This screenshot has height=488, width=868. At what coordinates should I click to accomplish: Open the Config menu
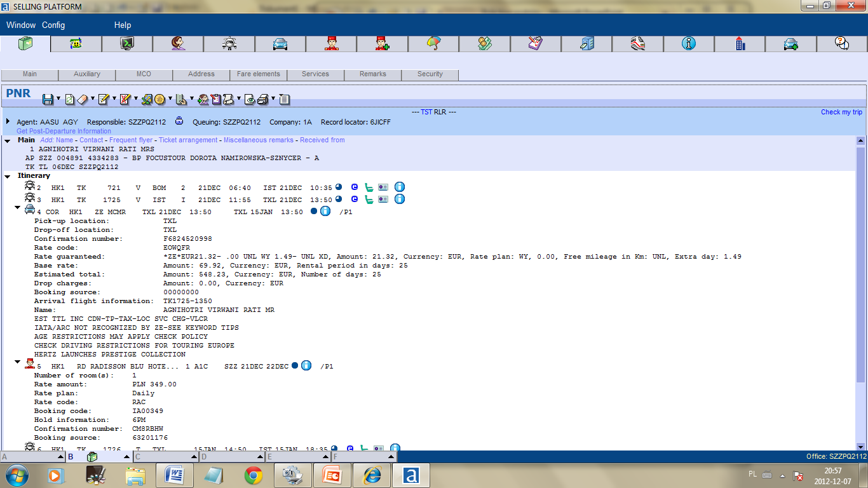pyautogui.click(x=53, y=25)
